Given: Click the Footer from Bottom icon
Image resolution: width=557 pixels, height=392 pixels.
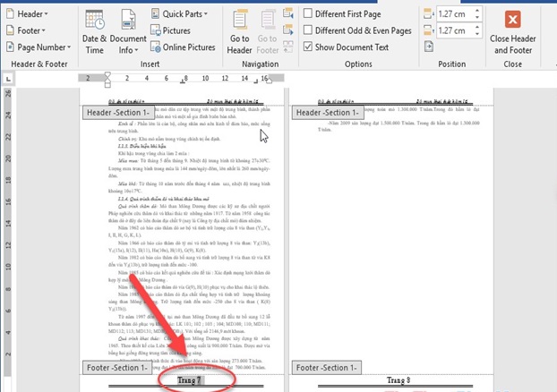Looking at the screenshot, I should [x=429, y=30].
